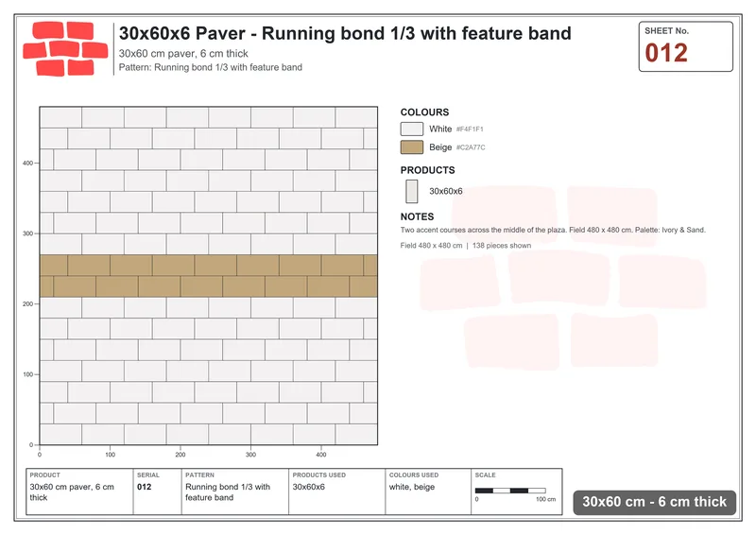The height and width of the screenshot is (535, 756).
Task: Click the 30x60x6 product thumbnail
Action: 412,192
